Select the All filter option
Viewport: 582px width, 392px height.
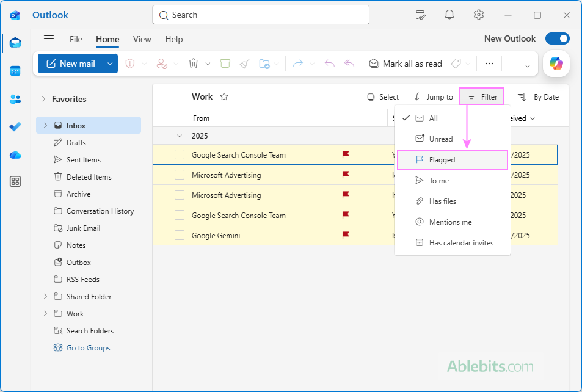[x=453, y=118]
